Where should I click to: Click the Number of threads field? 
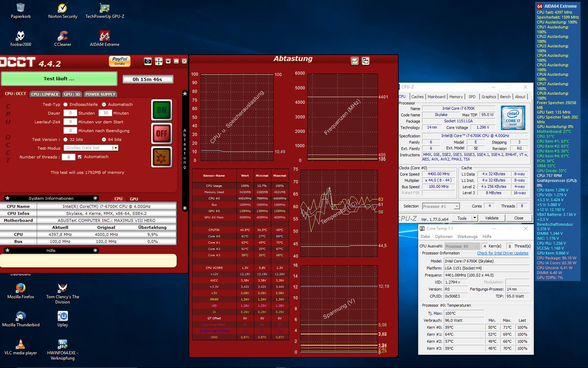click(x=69, y=157)
